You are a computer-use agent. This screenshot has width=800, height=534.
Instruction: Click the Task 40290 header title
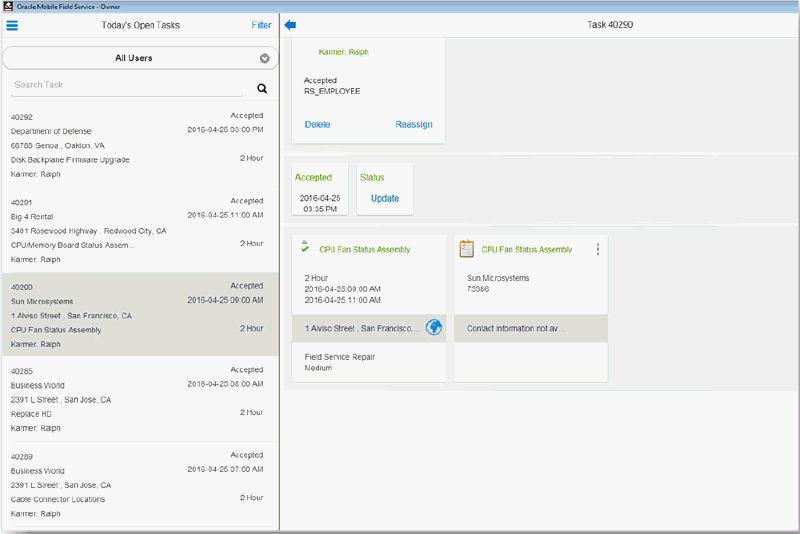coord(610,24)
